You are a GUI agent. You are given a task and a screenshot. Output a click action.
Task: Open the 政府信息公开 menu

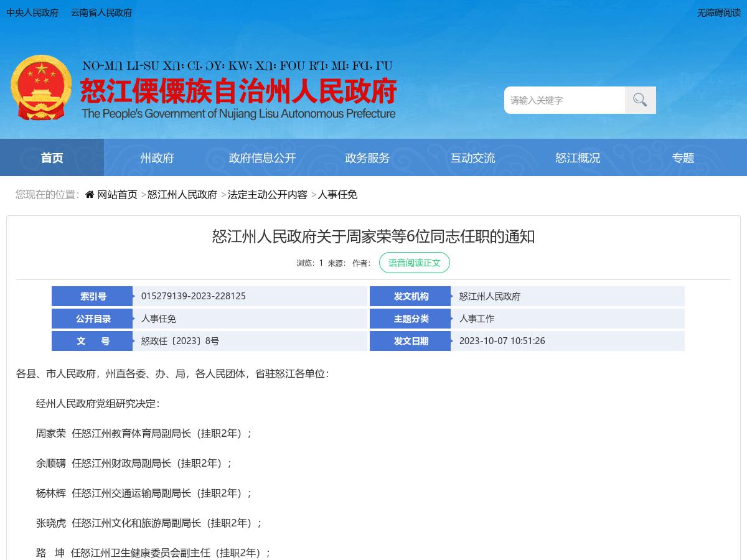[x=262, y=158]
